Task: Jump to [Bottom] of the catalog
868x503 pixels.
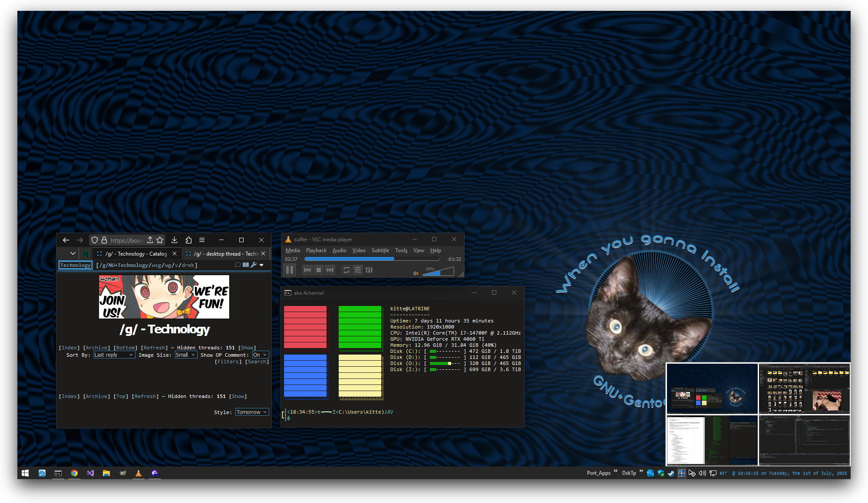Action: [x=125, y=348]
